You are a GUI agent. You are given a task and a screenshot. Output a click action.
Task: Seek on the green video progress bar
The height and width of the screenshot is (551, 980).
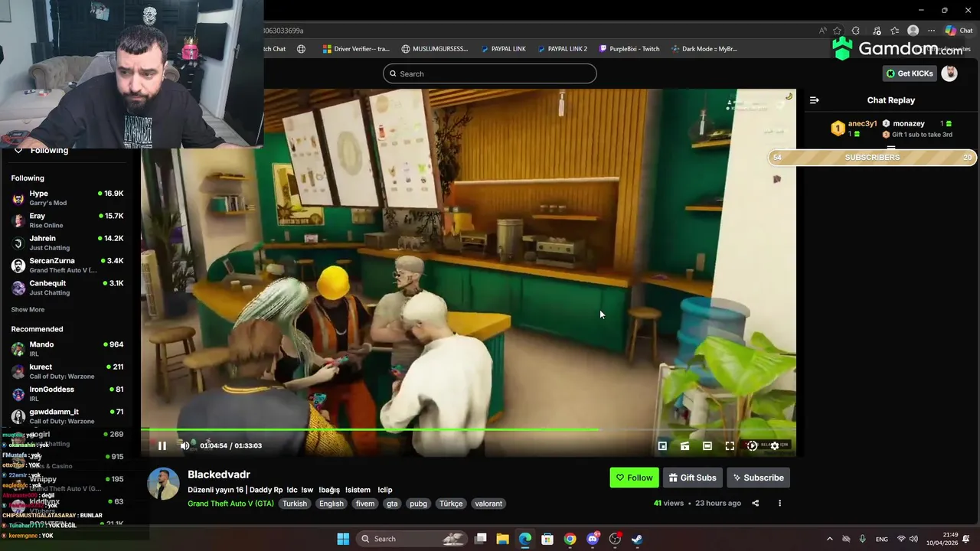(x=468, y=429)
